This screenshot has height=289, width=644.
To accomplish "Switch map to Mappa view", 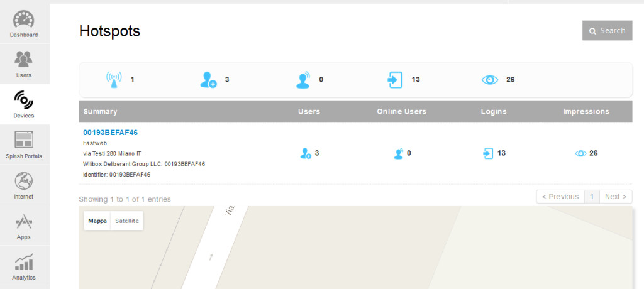I will (97, 221).
